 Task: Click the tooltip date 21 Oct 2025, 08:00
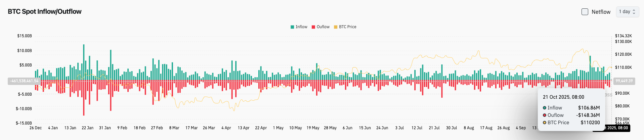[x=563, y=97]
